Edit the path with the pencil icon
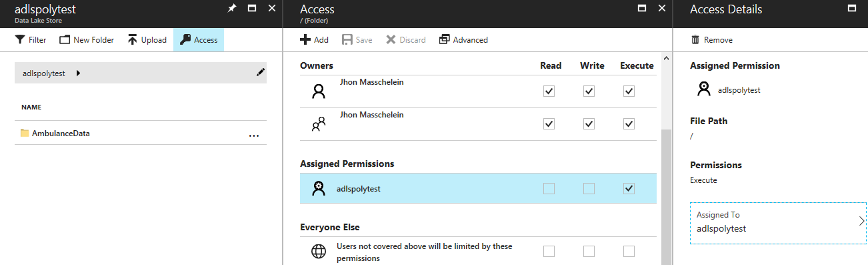The width and height of the screenshot is (868, 265). pyautogui.click(x=261, y=72)
